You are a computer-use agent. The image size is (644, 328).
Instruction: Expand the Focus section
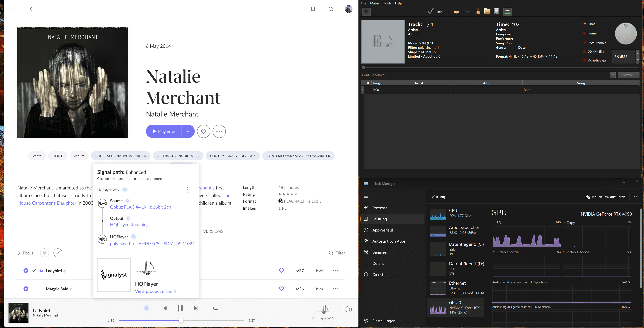point(19,253)
